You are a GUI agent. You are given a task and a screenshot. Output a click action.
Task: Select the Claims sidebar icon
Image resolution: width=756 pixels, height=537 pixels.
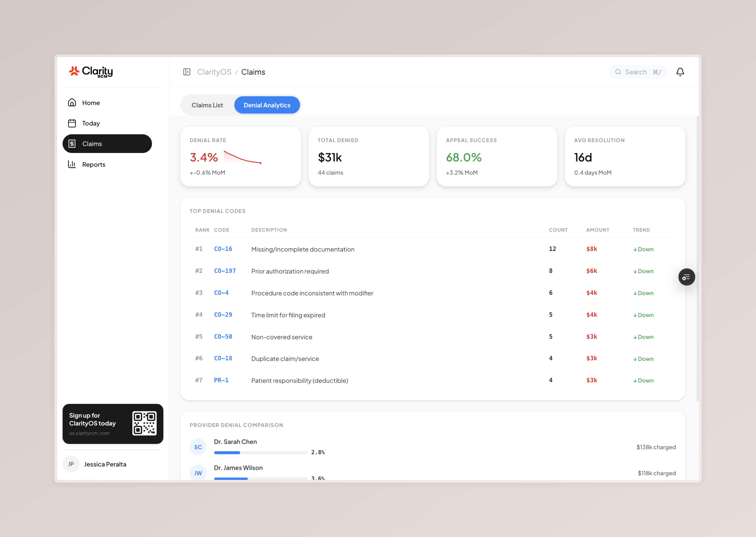(72, 143)
